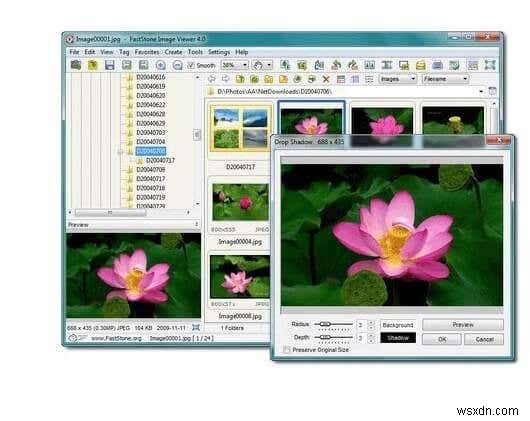Select folder D20040629 in the tree
The image size is (530, 421).
151,123
